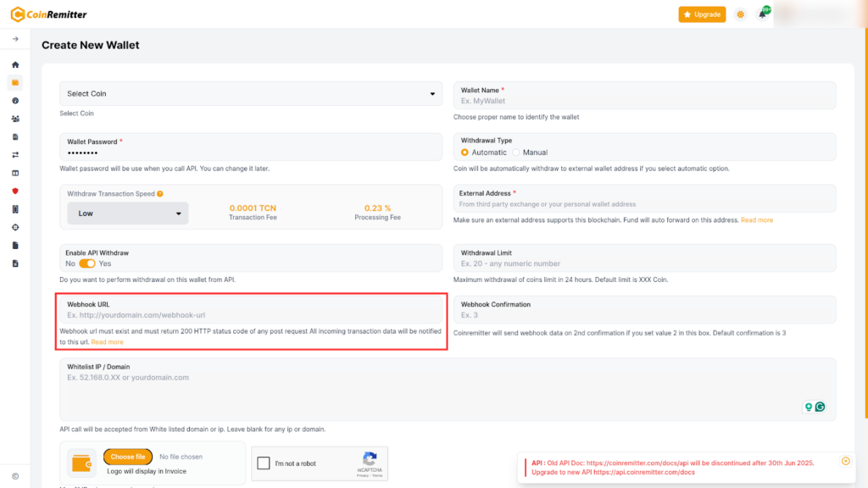The image size is (868, 488).
Task: Click the home icon in sidebar
Action: tap(15, 64)
